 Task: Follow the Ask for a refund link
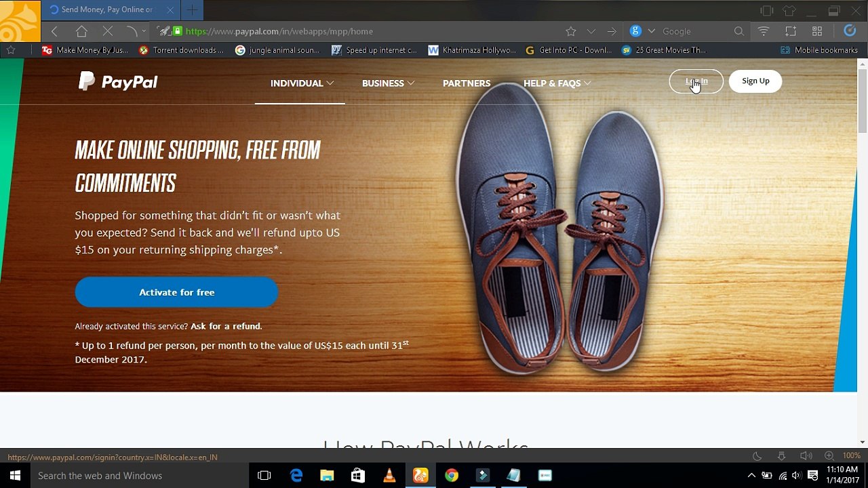(x=225, y=326)
